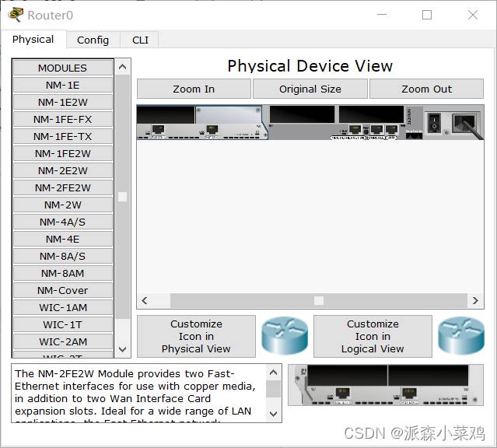Click the Zoom In button
The width and height of the screenshot is (497, 448).
tap(194, 89)
